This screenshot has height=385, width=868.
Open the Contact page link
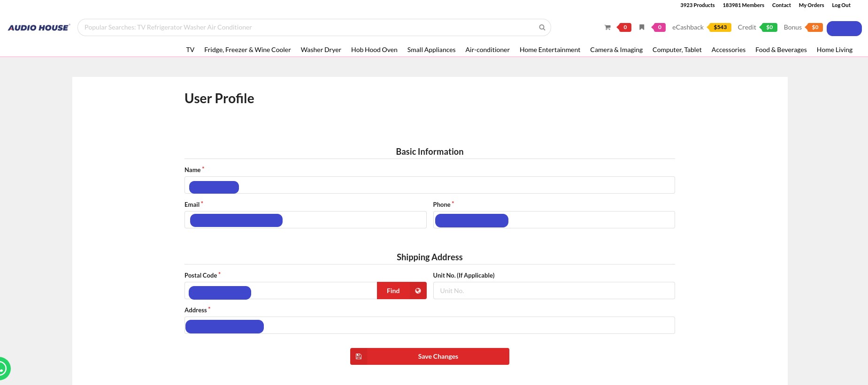(782, 5)
